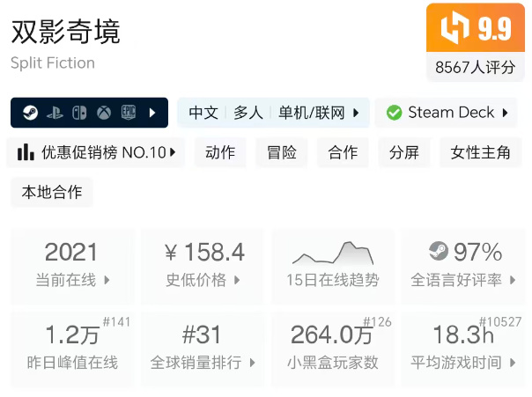Click the Nintendo Switch platform icon
Image resolution: width=532 pixels, height=397 pixels.
(x=79, y=113)
